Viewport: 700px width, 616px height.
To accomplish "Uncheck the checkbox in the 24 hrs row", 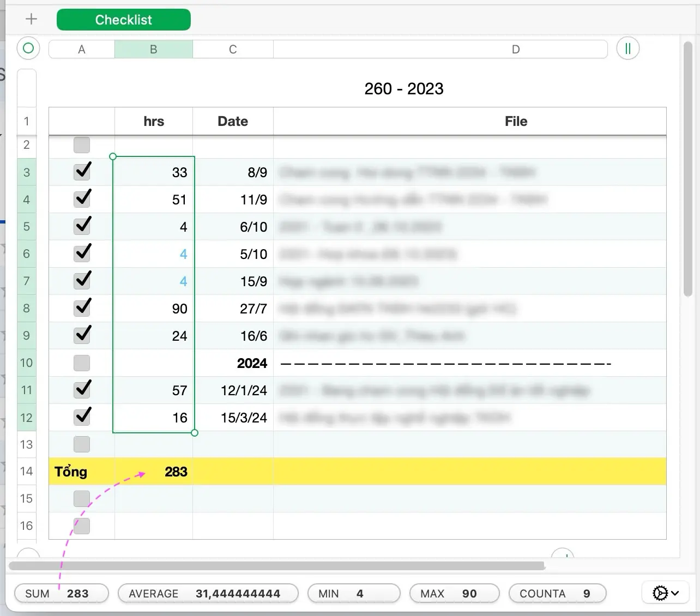I will tap(82, 335).
